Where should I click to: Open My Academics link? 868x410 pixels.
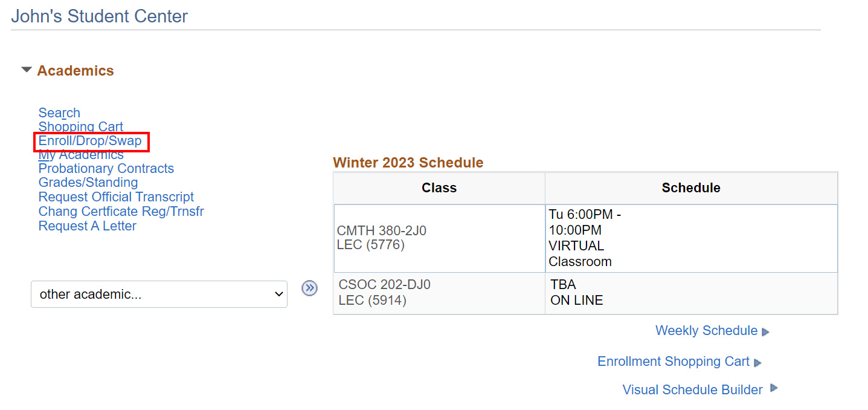click(81, 155)
